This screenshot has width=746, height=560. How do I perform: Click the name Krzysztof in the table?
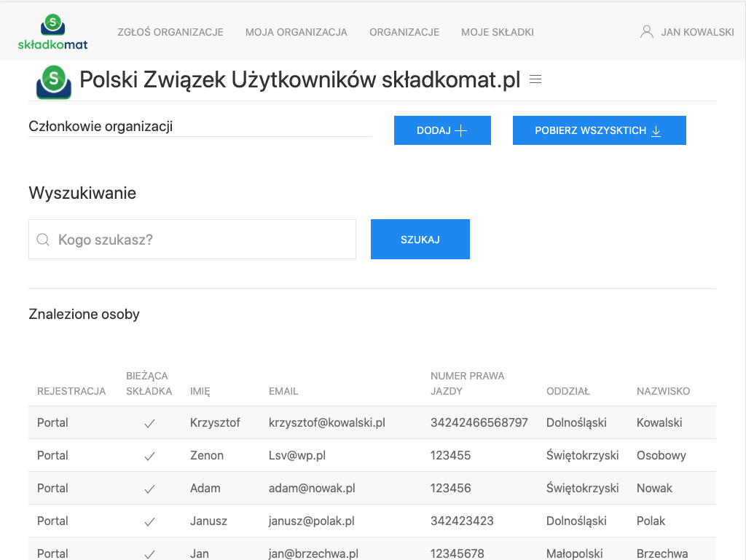coord(215,422)
